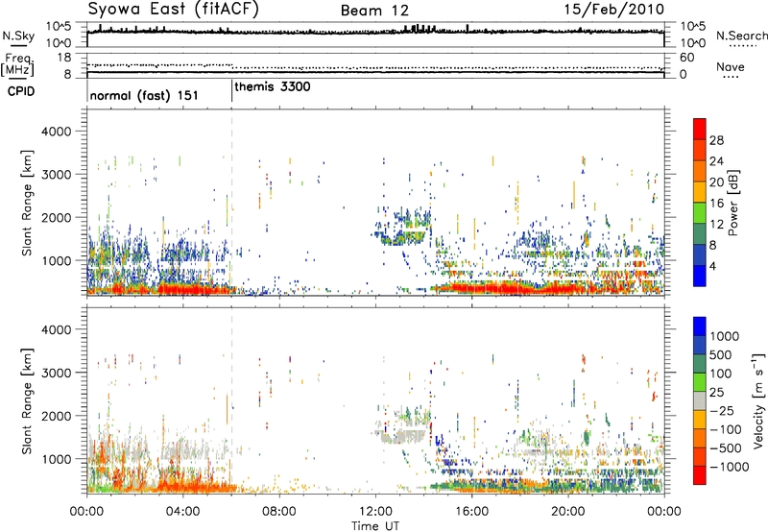Click the 'normal (fast) 151' CPID entry
768x532 pixels.
point(144,95)
